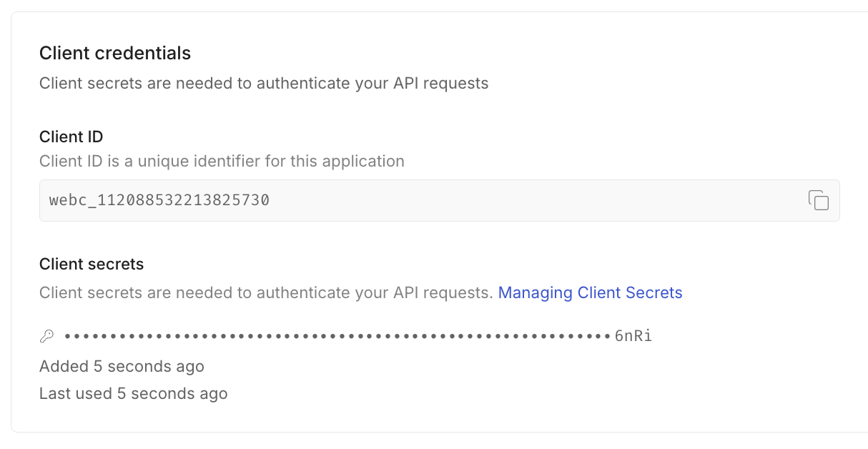Toggle visibility of the obscured secret value
Image resolution: width=868 pixels, height=449 pixels.
[x=336, y=335]
